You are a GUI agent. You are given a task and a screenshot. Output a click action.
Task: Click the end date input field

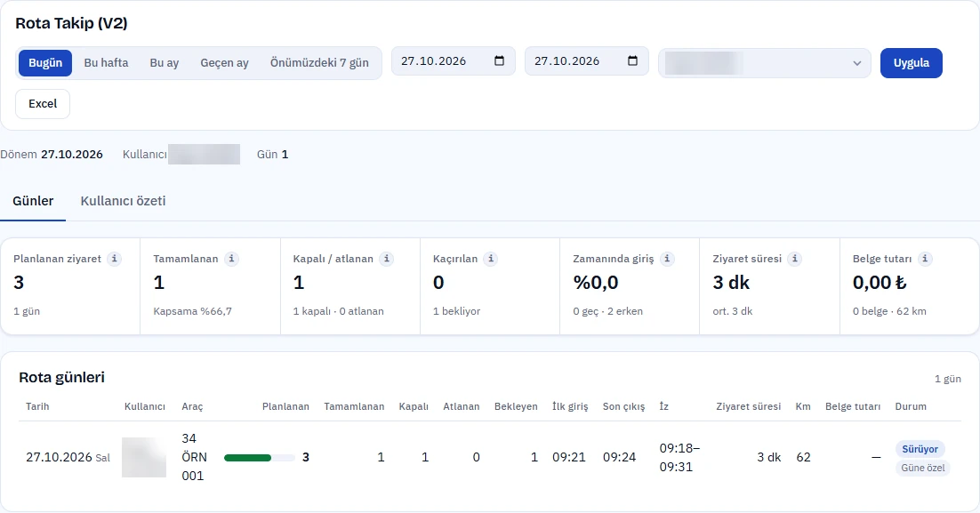pos(586,61)
